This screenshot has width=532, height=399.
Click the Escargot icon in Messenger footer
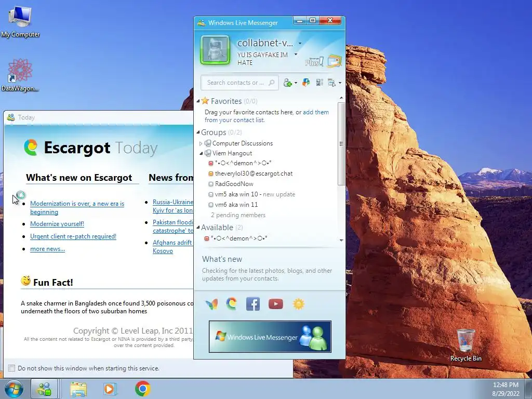pos(232,303)
